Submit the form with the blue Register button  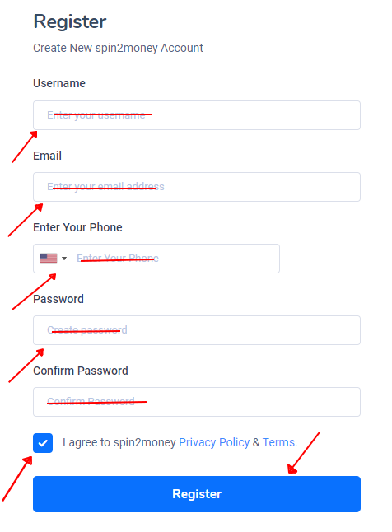tap(197, 494)
